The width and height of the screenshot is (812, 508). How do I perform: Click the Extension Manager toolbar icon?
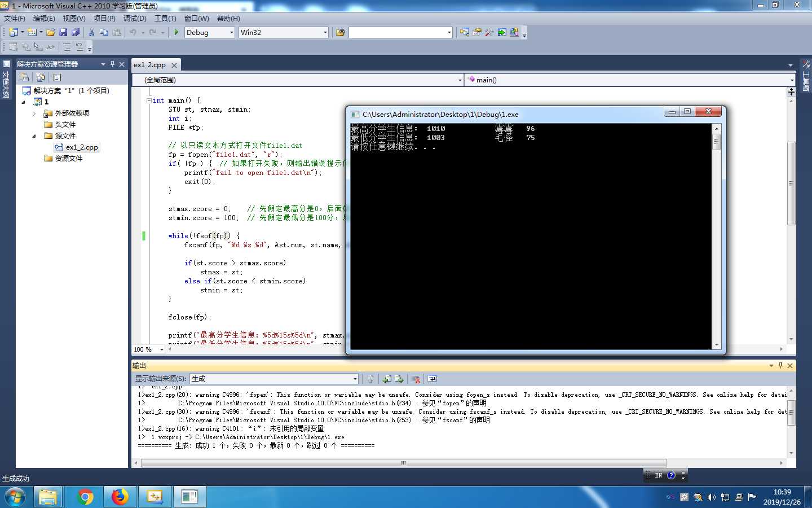[514, 32]
